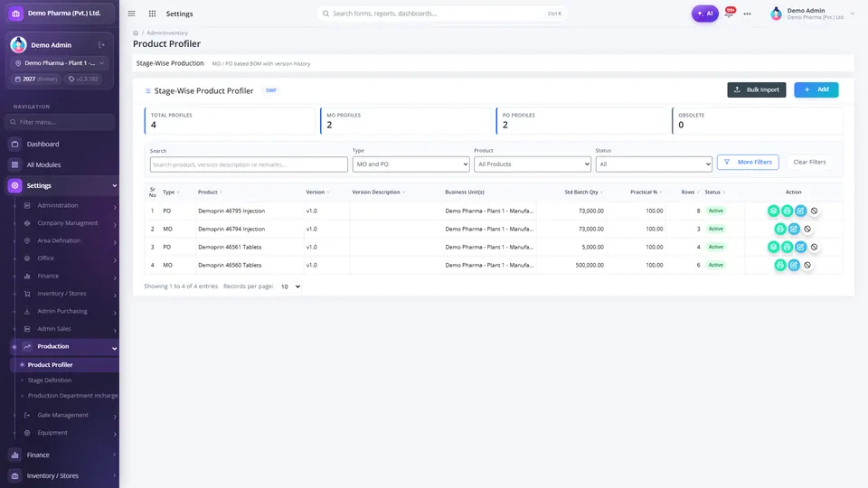
Task: Edit the Demoprin 46794 Injection profile
Action: [x=794, y=229]
